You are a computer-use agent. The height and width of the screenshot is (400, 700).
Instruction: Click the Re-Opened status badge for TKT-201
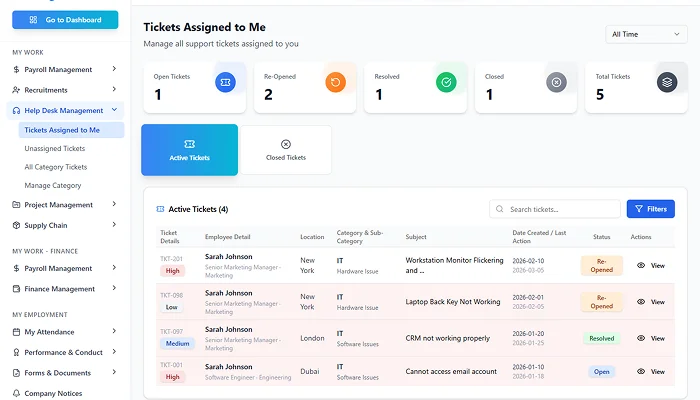(601, 265)
